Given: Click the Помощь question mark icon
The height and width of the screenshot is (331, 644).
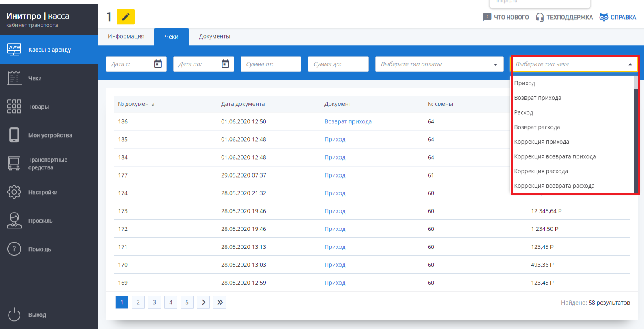Looking at the screenshot, I should 14,249.
